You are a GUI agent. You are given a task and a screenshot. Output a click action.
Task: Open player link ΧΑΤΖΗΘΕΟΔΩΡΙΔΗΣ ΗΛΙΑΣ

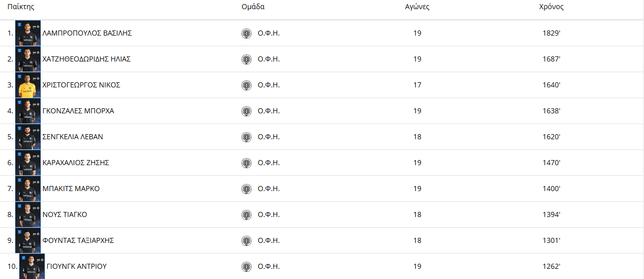(86, 59)
